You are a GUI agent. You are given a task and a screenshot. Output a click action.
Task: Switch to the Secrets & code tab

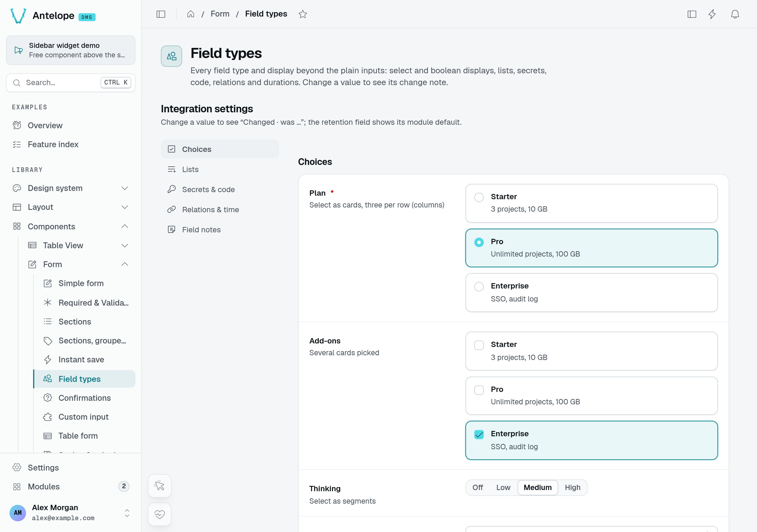point(220,189)
